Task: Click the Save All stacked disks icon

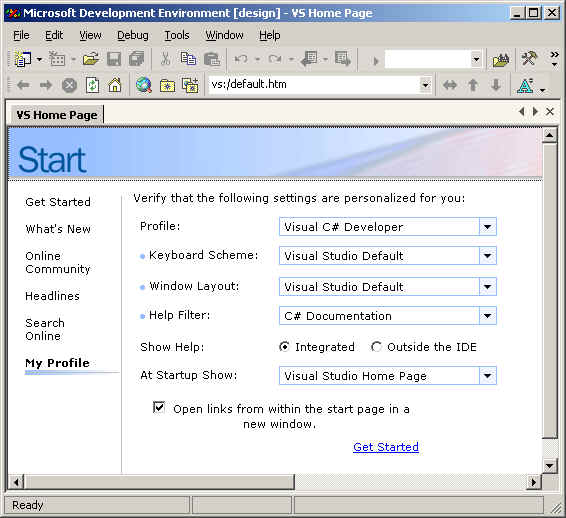Action: pos(136,59)
